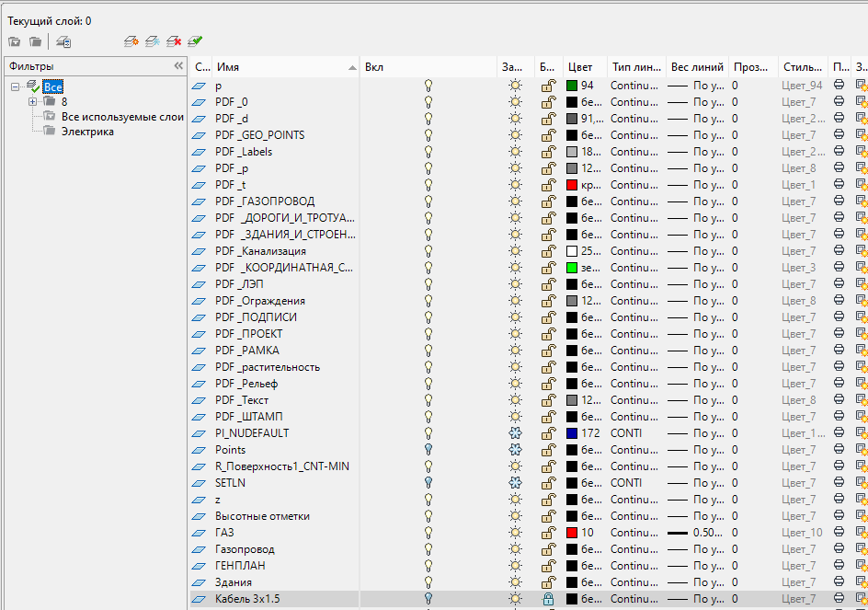Toggle plot icon for Газопровод layer
The image size is (868, 610).
[839, 549]
